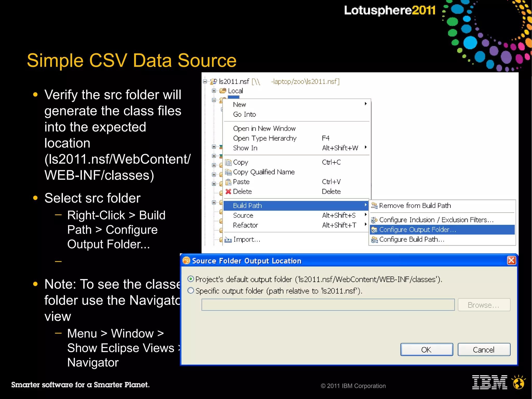Click the Copy Qualified Name icon
Screen dimensions: 532x399
(x=228, y=172)
